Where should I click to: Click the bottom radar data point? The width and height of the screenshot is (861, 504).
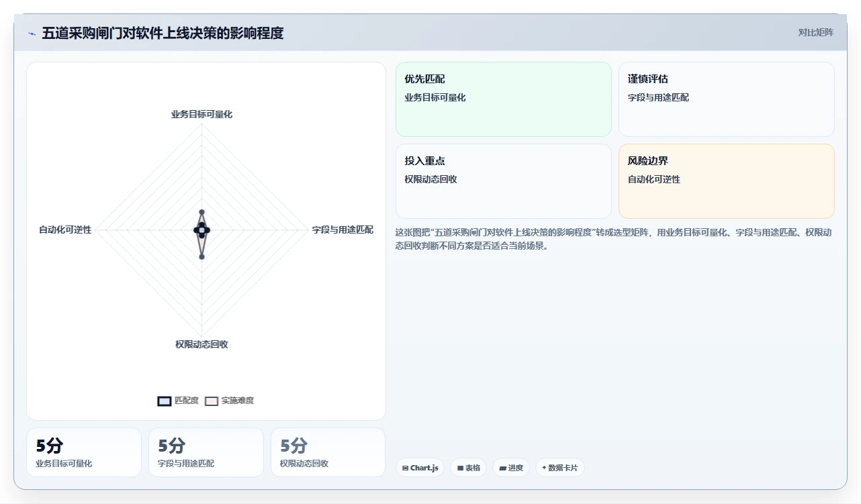pyautogui.click(x=201, y=256)
